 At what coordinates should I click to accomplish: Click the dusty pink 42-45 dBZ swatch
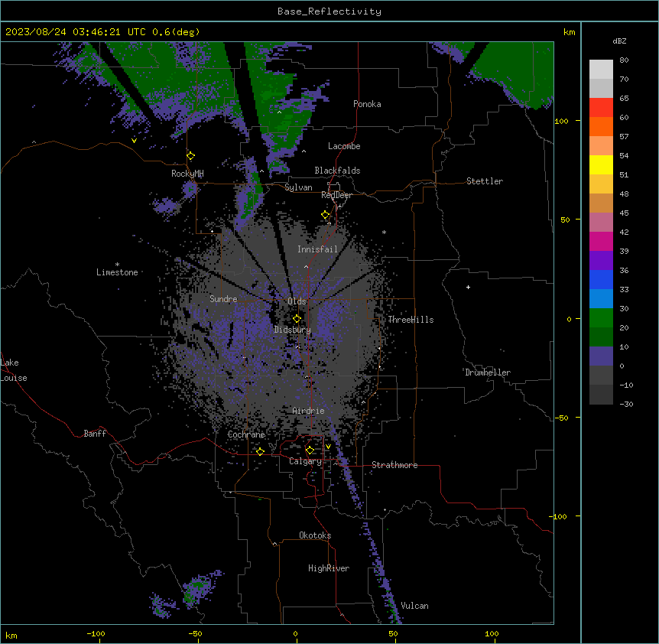[x=601, y=223]
